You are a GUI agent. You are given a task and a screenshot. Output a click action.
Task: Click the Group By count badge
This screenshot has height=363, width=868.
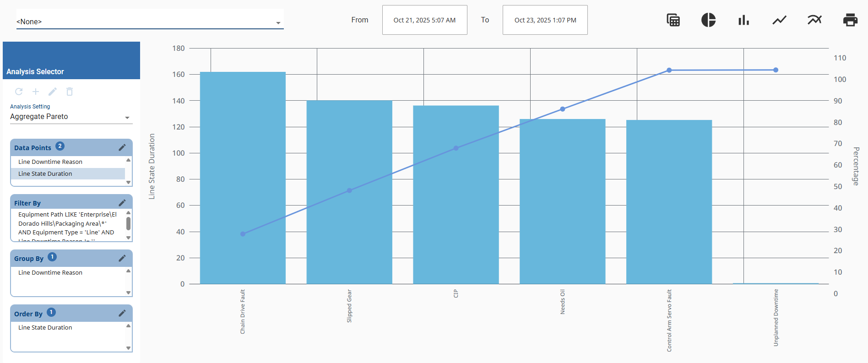pos(52,257)
